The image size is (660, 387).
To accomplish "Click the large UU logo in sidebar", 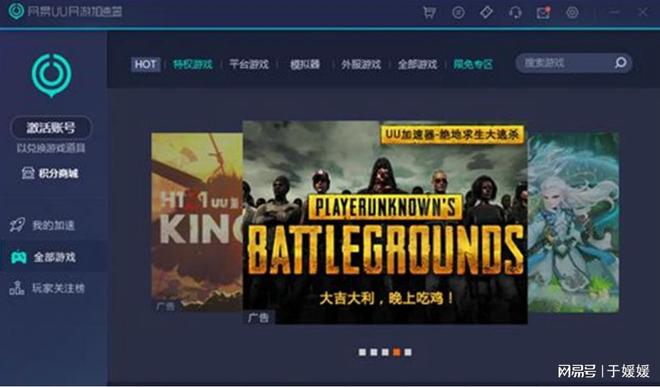I will 51,75.
